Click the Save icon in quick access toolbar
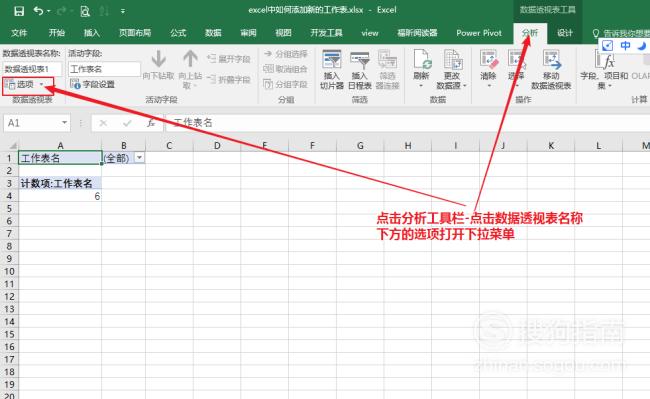650x399 pixels. [x=19, y=11]
